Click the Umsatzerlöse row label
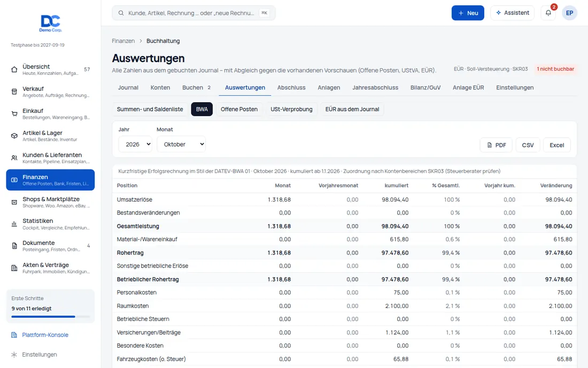Screen dimensions: 588x368 coord(134,200)
